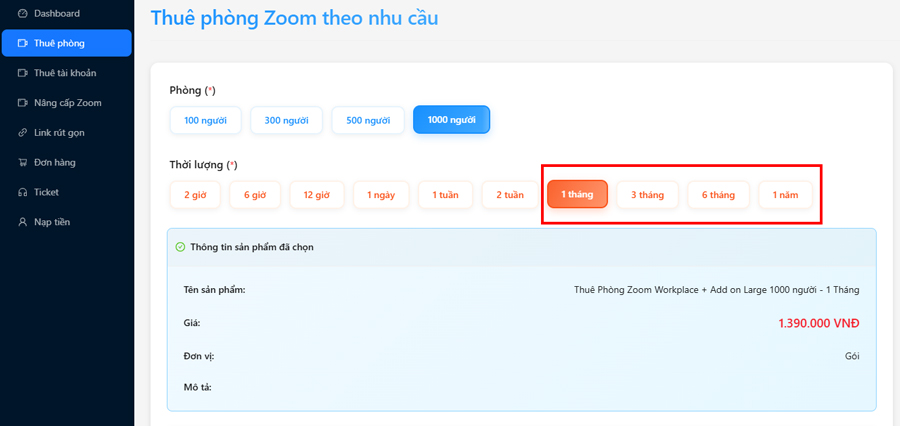
Task: Click the Phòng (*) field label
Action: click(192, 90)
